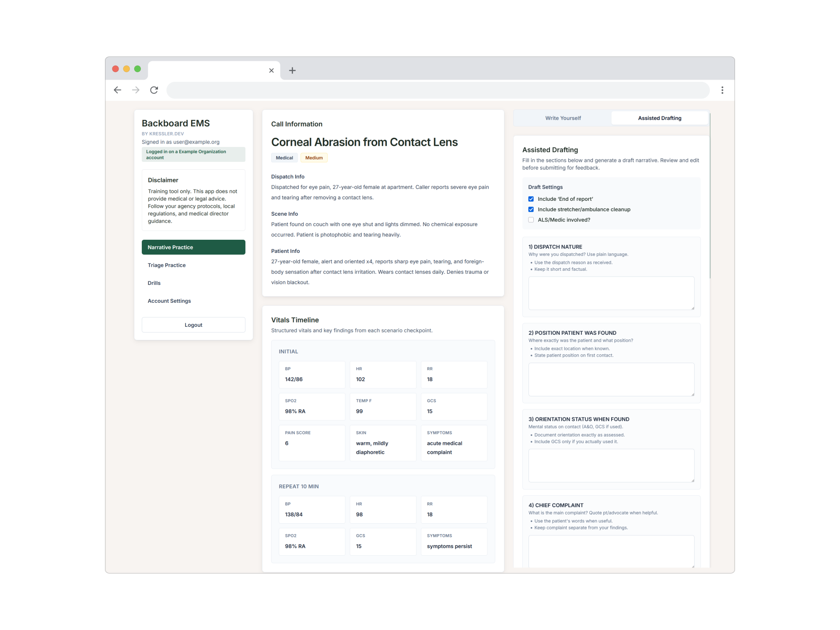Click the right panel vertical scrollbar
The image size is (840, 630).
coord(710,196)
